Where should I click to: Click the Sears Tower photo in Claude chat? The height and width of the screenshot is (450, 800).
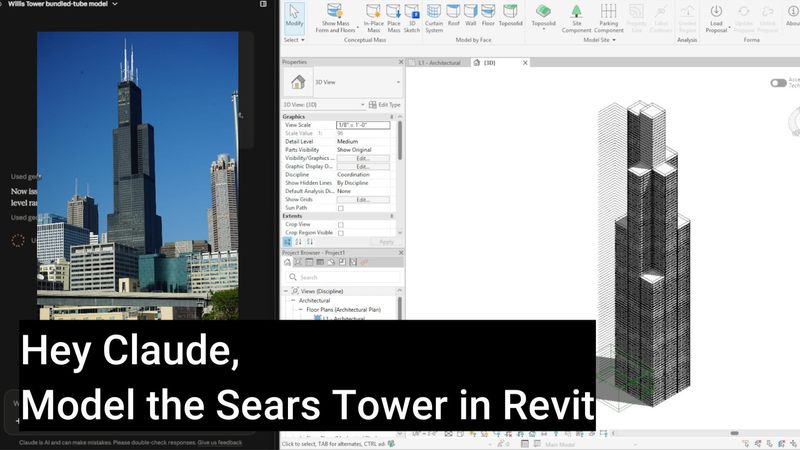138,176
